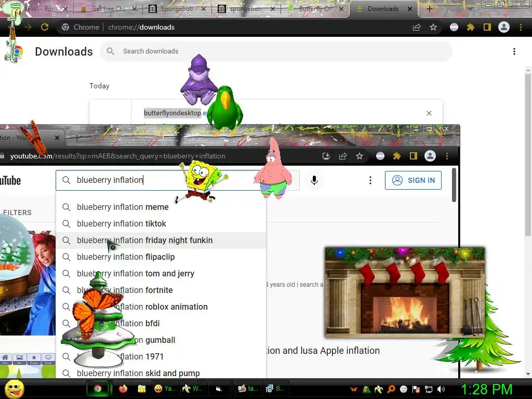This screenshot has width=532, height=399.
Task: Bookmark the YouTube results page
Action: [360, 156]
